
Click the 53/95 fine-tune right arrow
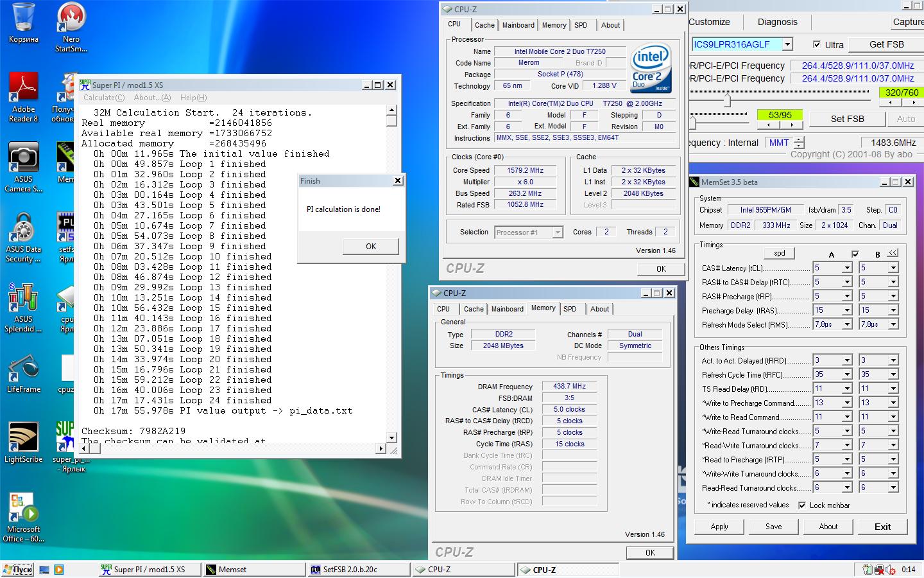click(792, 125)
